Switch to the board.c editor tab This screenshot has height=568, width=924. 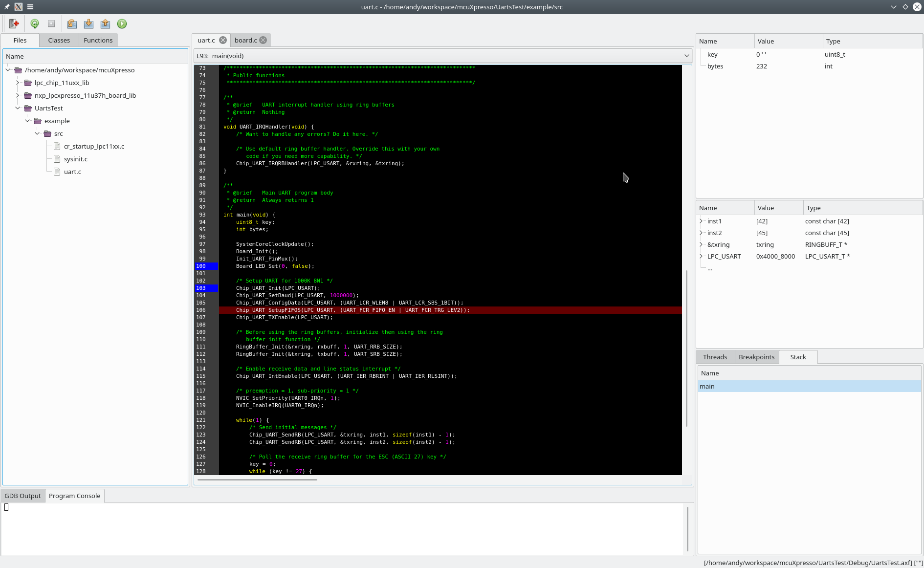point(246,40)
